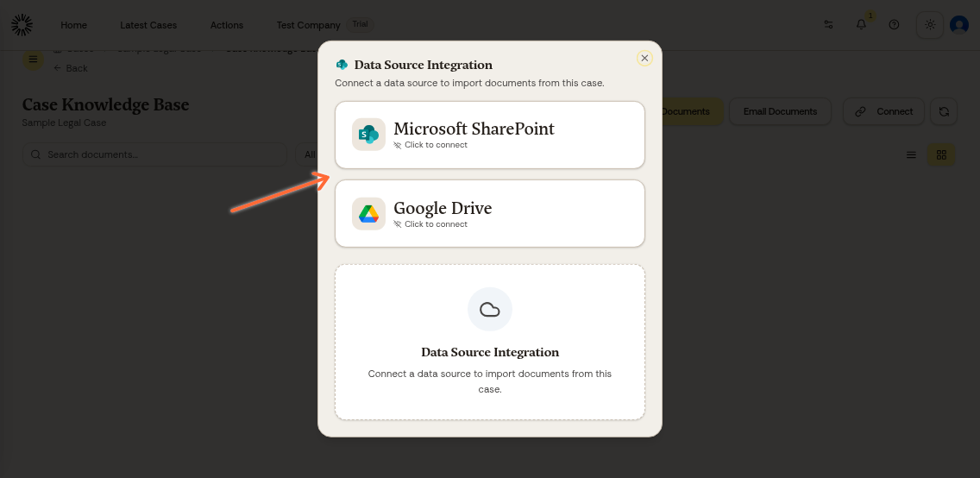980x478 pixels.
Task: Select Test Company in top navigation
Action: pyautogui.click(x=308, y=25)
